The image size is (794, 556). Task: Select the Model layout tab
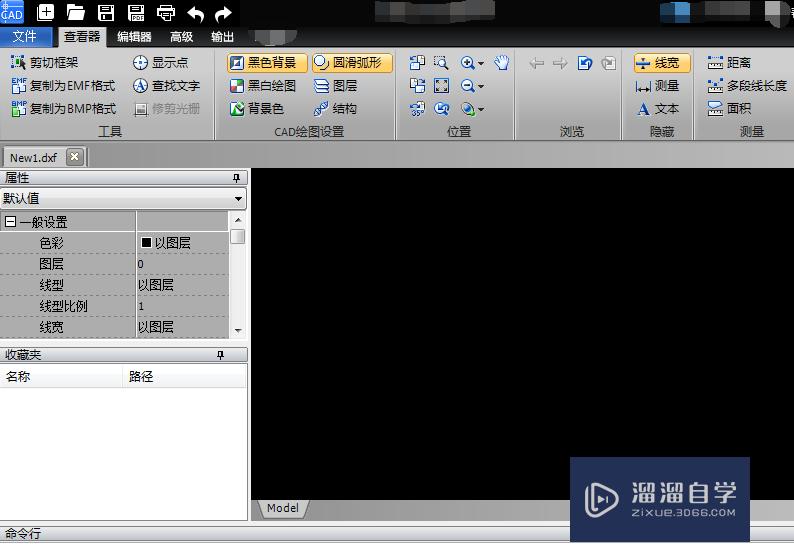coord(283,508)
